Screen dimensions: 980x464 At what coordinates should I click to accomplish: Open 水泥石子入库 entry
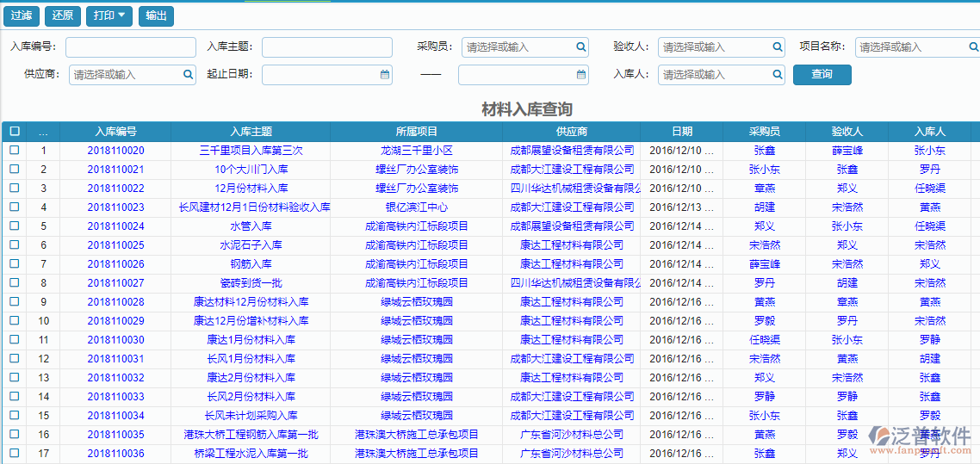pos(251,244)
